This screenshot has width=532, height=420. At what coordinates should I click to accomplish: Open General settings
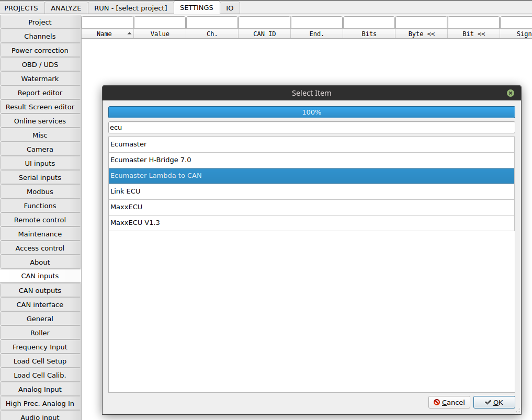pos(40,319)
